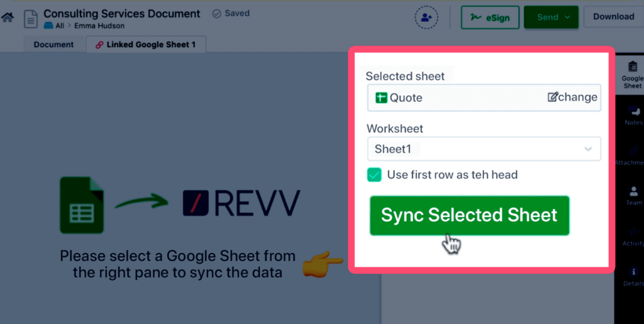Switch to the Document tab

pyautogui.click(x=54, y=44)
